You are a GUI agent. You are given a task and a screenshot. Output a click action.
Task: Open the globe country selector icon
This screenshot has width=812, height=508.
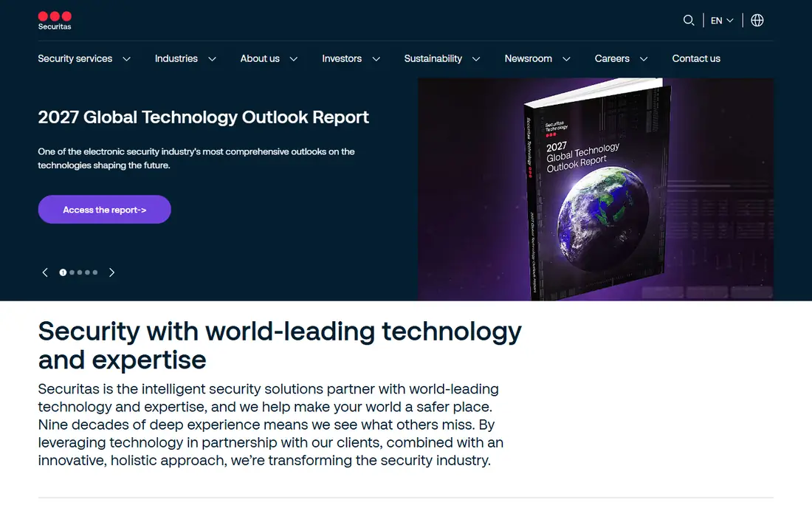coord(757,20)
